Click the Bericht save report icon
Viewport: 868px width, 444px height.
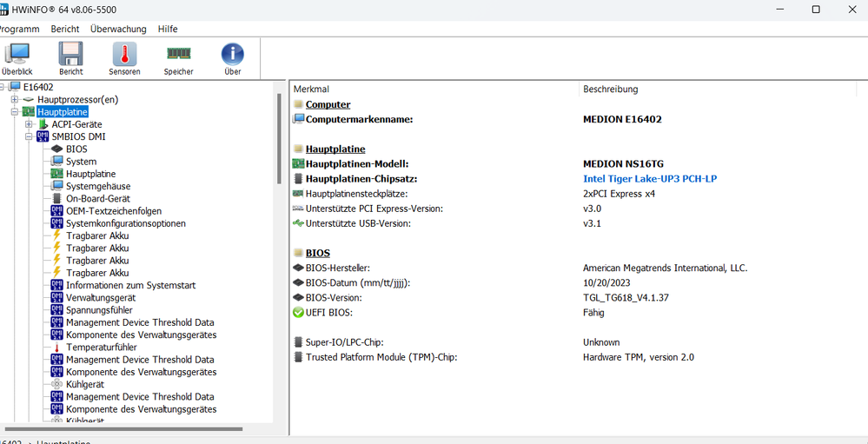[x=70, y=59]
